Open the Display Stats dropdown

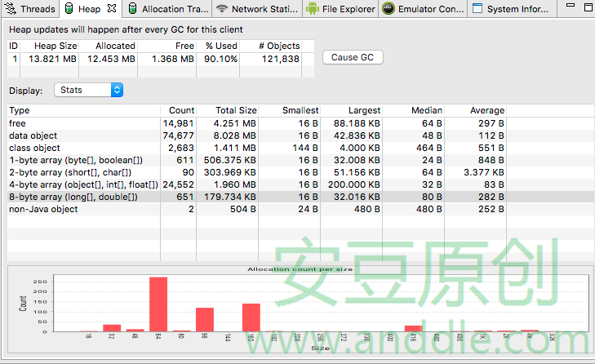tap(88, 90)
